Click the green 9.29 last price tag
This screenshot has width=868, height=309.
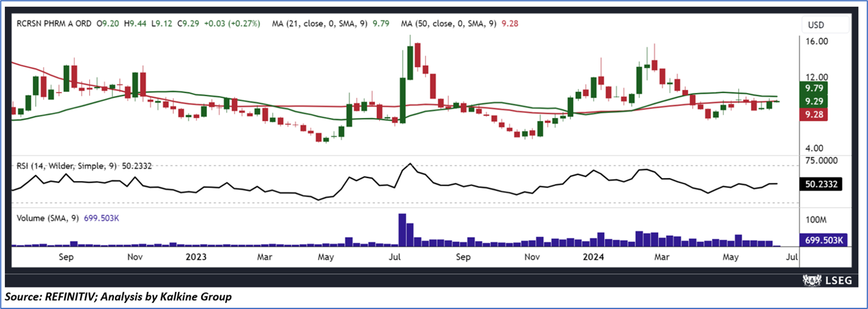(x=814, y=101)
